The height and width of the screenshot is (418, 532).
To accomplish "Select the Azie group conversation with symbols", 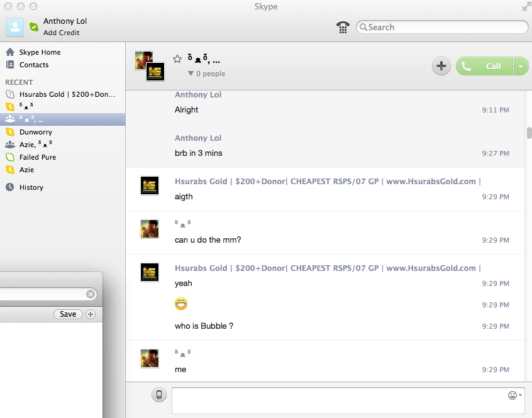I will click(62, 145).
